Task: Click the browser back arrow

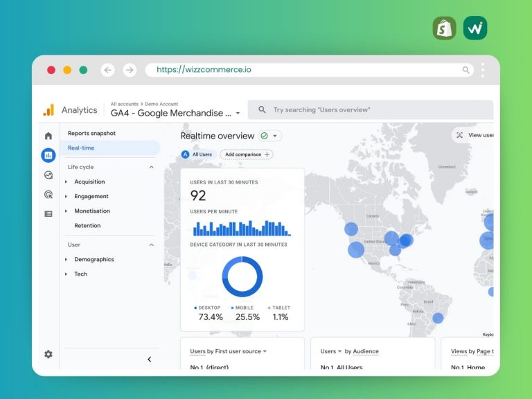Action: click(x=107, y=70)
